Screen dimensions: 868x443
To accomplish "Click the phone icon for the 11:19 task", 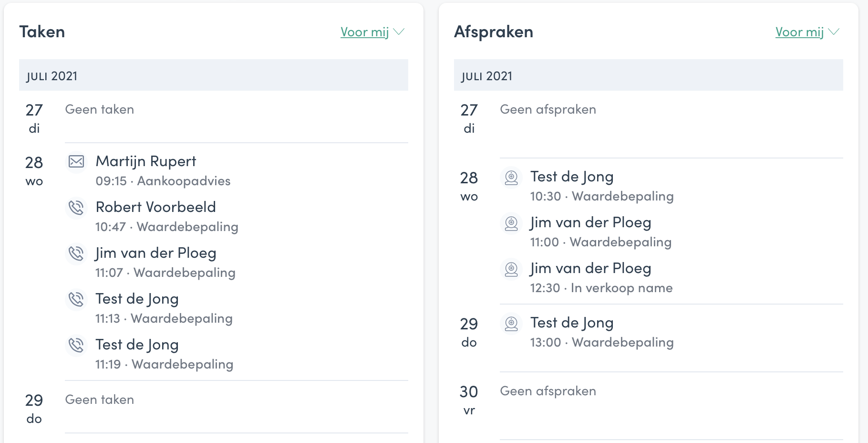I will pos(76,345).
